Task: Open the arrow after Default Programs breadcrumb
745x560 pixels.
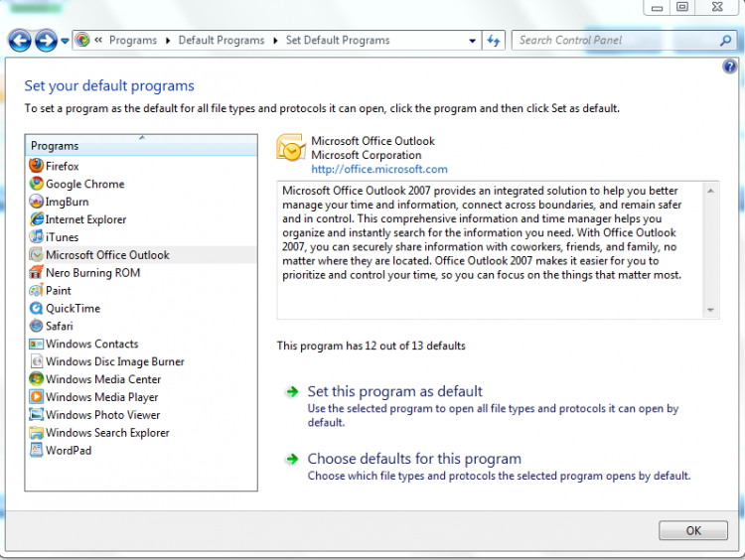Action: 275,41
